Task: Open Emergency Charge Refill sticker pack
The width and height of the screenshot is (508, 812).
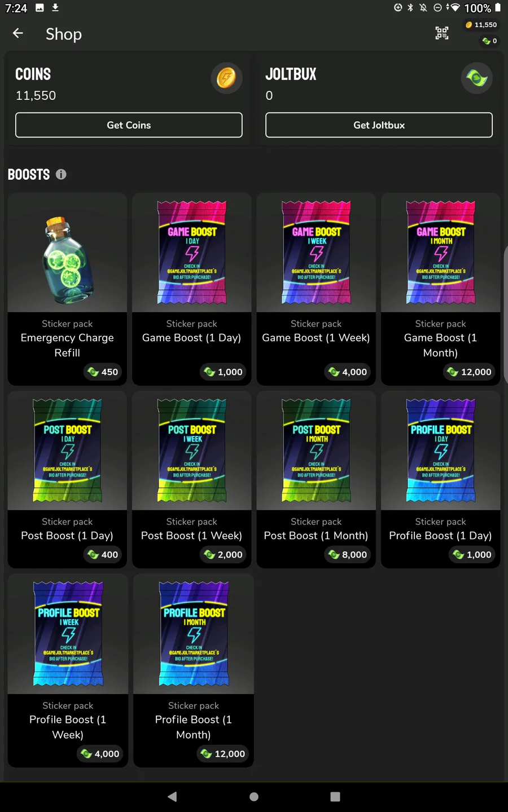Action: coord(67,289)
